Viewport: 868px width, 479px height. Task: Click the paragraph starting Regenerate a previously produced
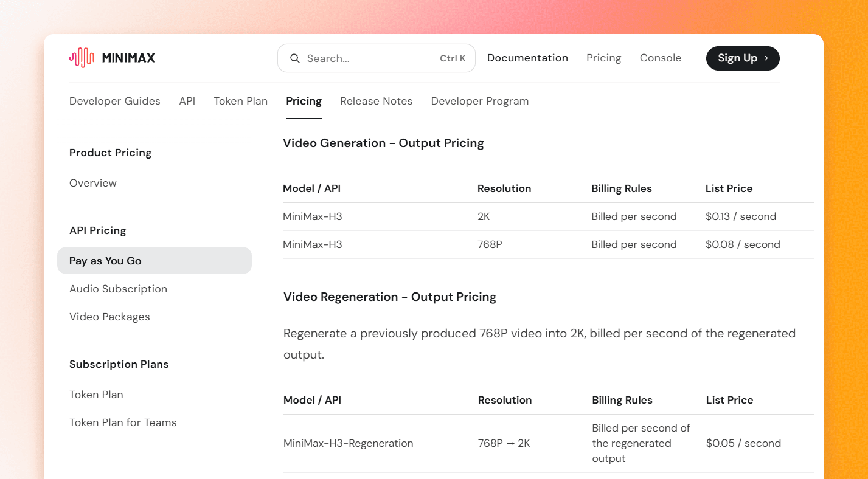(540, 344)
